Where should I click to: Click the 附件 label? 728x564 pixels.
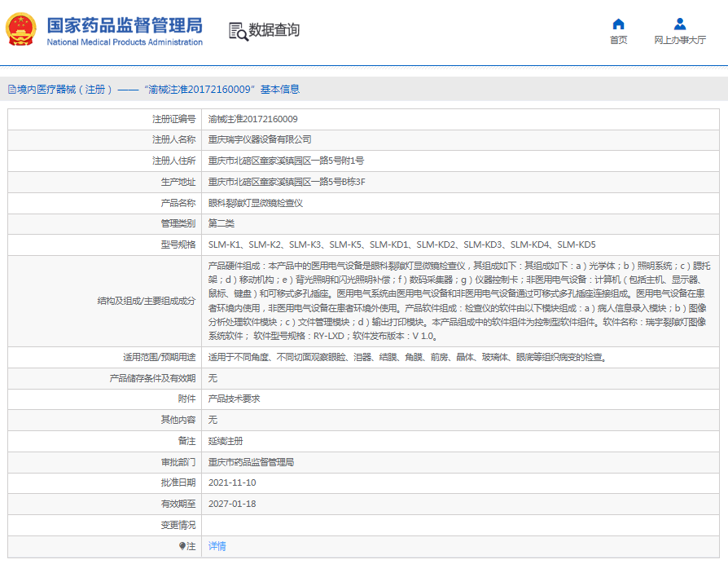click(x=186, y=399)
